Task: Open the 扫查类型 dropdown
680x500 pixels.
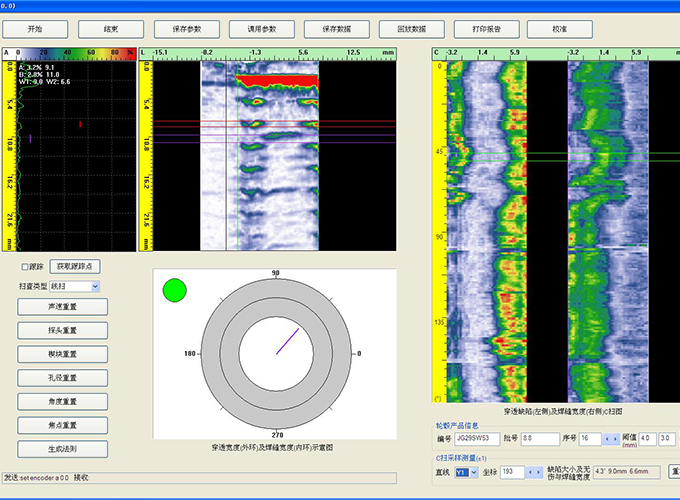Action: (x=95, y=286)
